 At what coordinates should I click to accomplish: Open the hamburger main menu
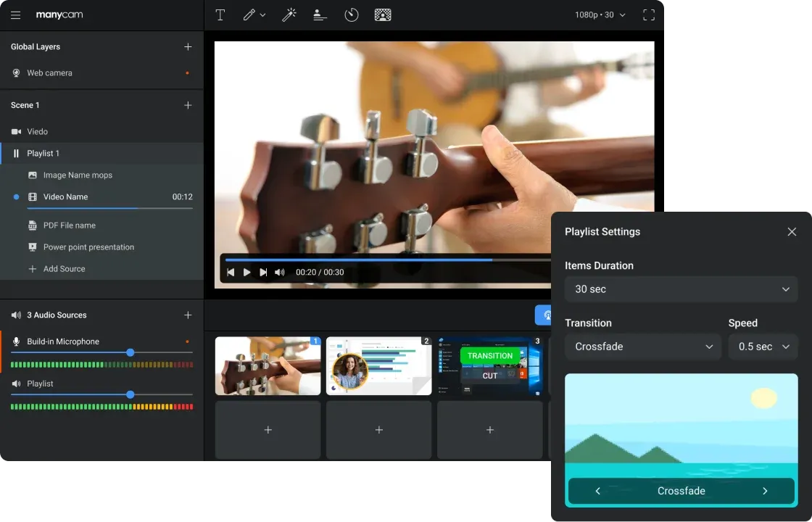point(16,15)
